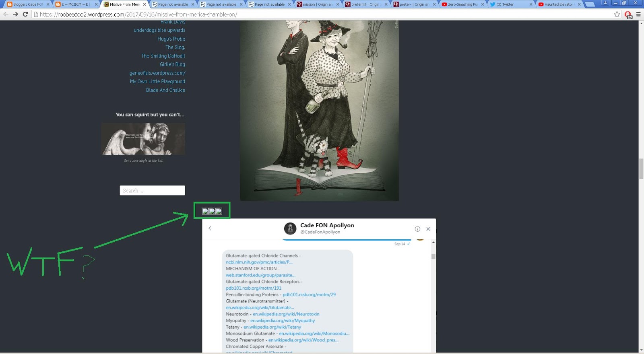Visit My Own Little Playground link
644x354 pixels.
(157, 82)
